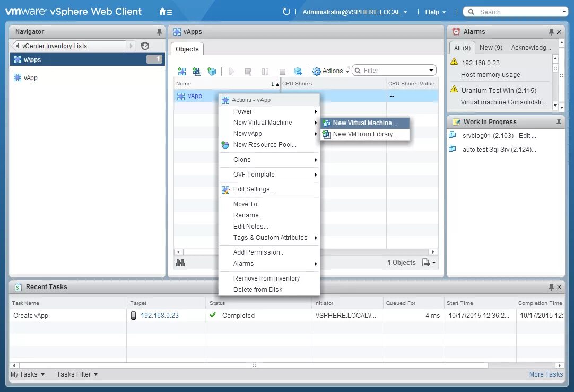Image resolution: width=574 pixels, height=392 pixels.
Task: Select New VM from Library
Action: pos(365,134)
